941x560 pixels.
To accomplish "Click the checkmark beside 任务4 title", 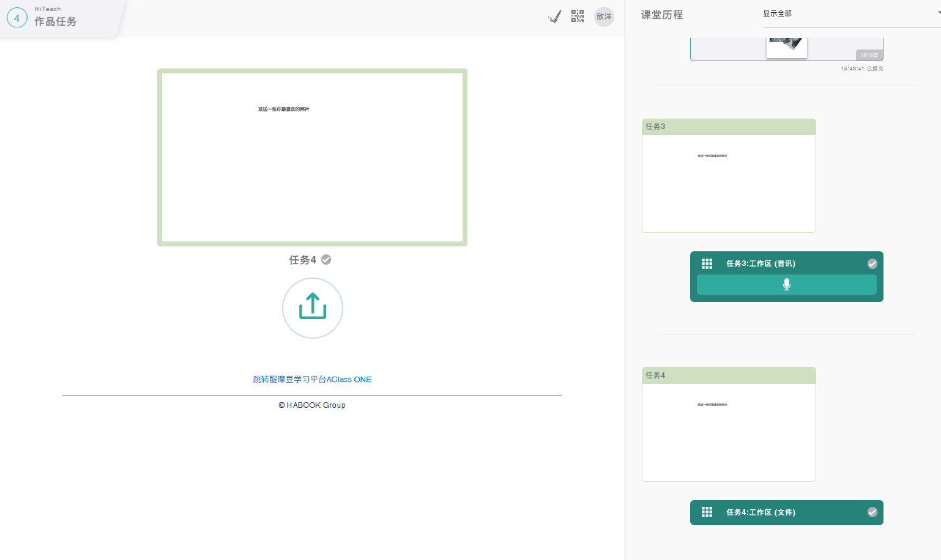I will pos(326,260).
